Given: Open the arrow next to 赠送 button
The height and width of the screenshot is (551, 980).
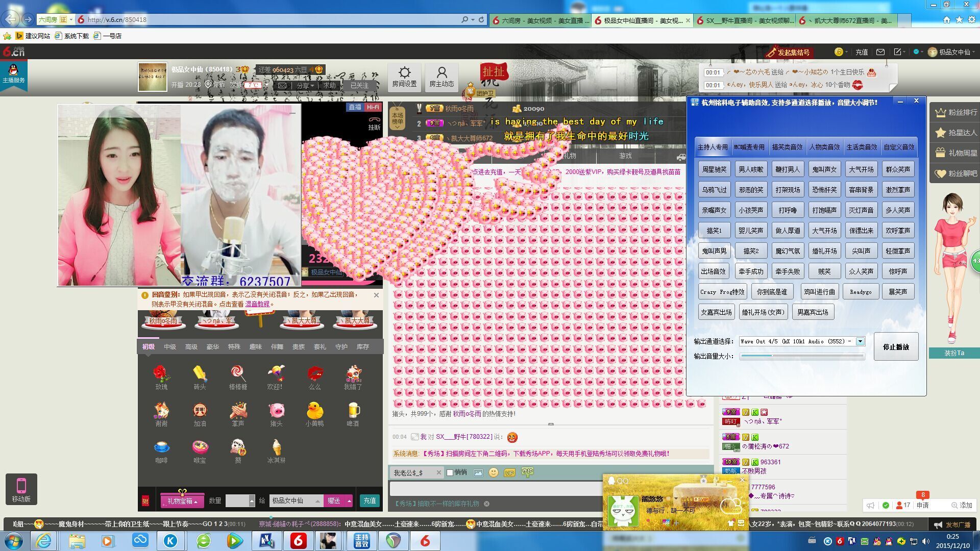Looking at the screenshot, I should pos(349,501).
